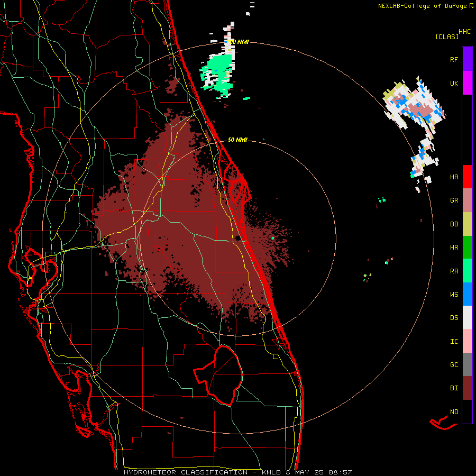This screenshot has height=476, width=476.
Task: Click the RA legend label
Action: tap(454, 271)
